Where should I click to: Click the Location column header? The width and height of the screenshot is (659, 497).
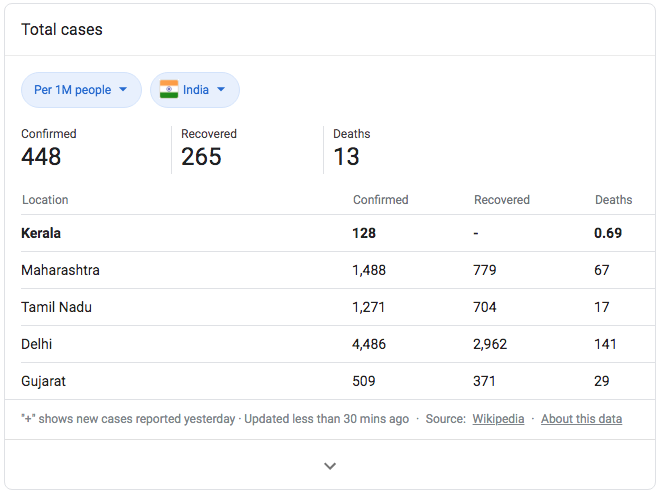[45, 200]
